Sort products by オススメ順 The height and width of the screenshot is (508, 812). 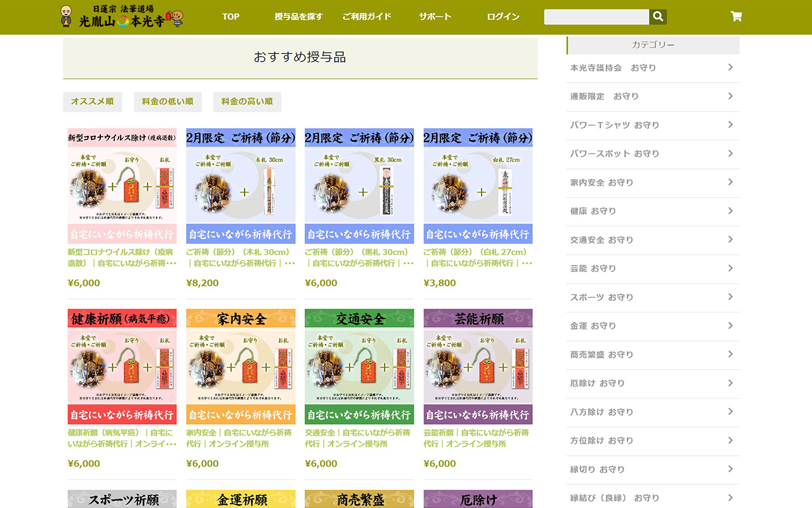pyautogui.click(x=92, y=102)
